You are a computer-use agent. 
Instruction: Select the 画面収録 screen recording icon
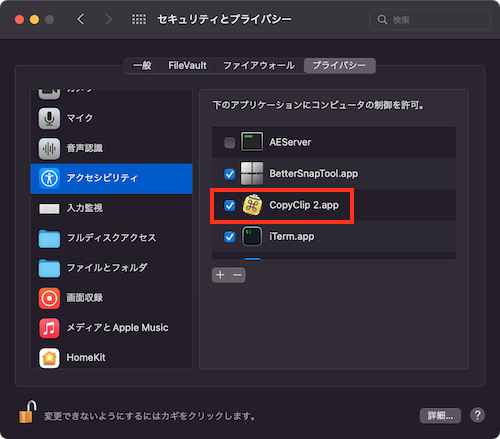click(49, 298)
